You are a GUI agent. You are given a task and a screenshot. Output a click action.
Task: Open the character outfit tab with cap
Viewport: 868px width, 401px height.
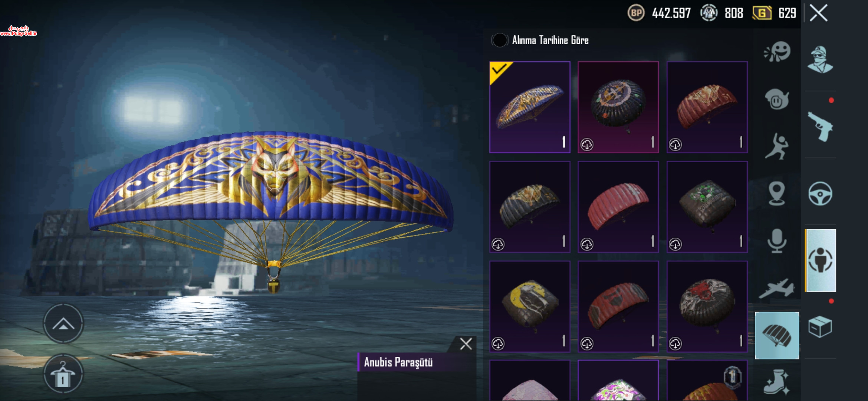pos(820,59)
